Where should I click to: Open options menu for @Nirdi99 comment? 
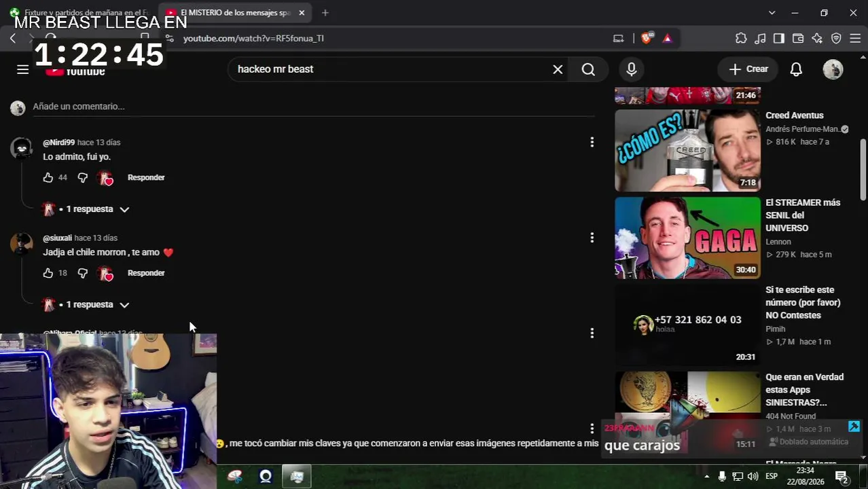(x=592, y=142)
